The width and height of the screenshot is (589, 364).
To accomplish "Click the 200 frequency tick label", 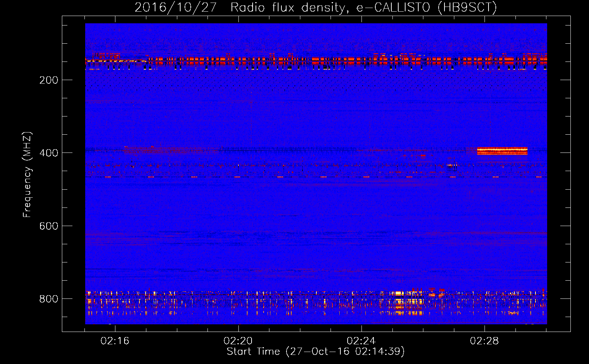I will click(49, 80).
